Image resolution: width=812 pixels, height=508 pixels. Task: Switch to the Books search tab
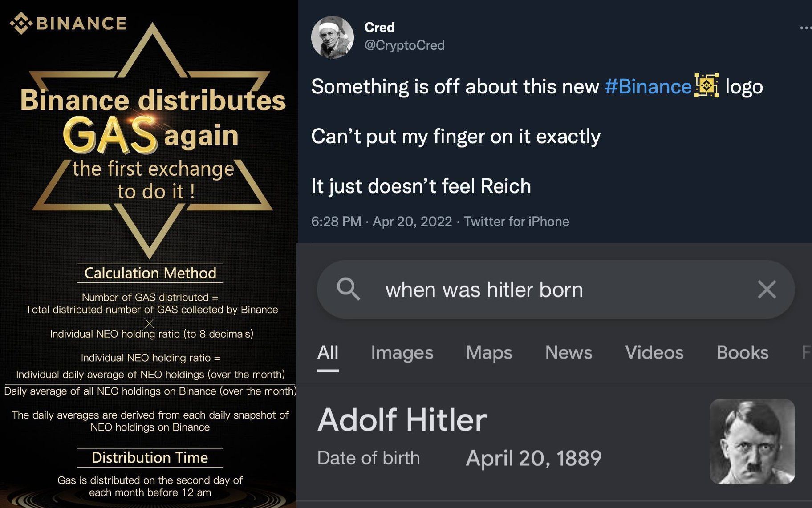pos(742,353)
